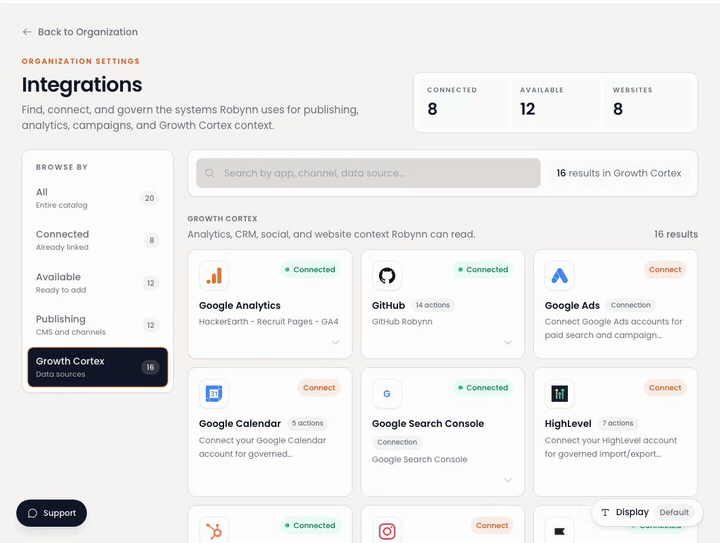Connect the Google Calendar integration

click(x=319, y=387)
